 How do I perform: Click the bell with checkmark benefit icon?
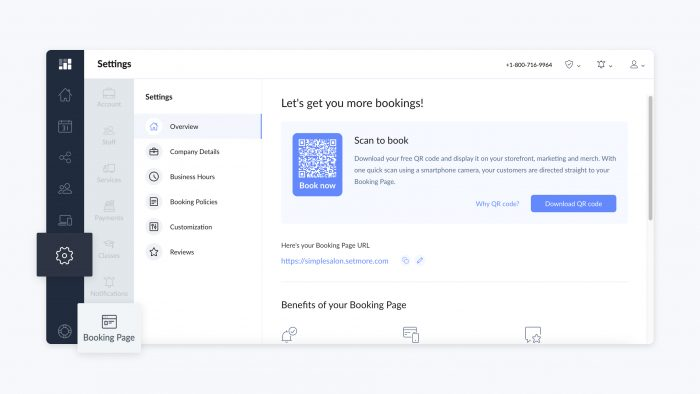[289, 335]
